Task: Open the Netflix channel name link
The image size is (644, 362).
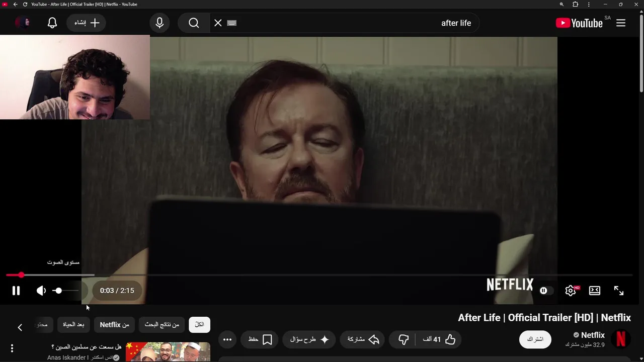Action: pyautogui.click(x=593, y=335)
